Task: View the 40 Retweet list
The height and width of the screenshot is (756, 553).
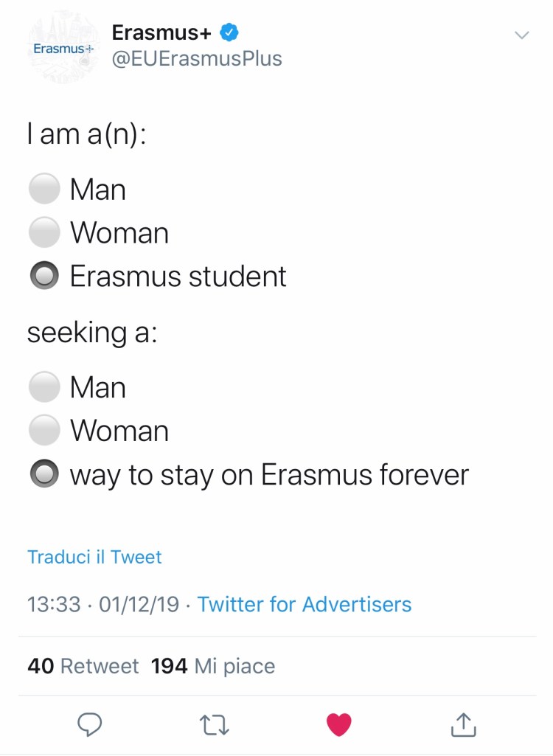Action: 83,667
